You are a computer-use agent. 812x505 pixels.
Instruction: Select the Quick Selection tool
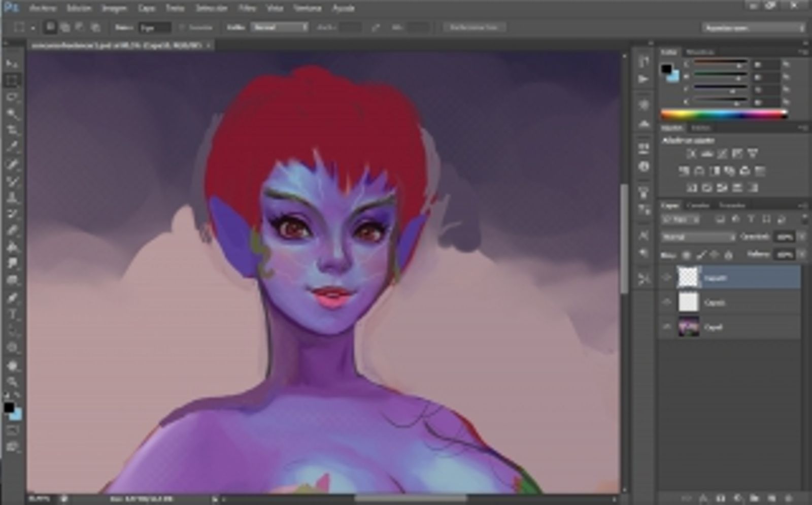click(x=12, y=114)
